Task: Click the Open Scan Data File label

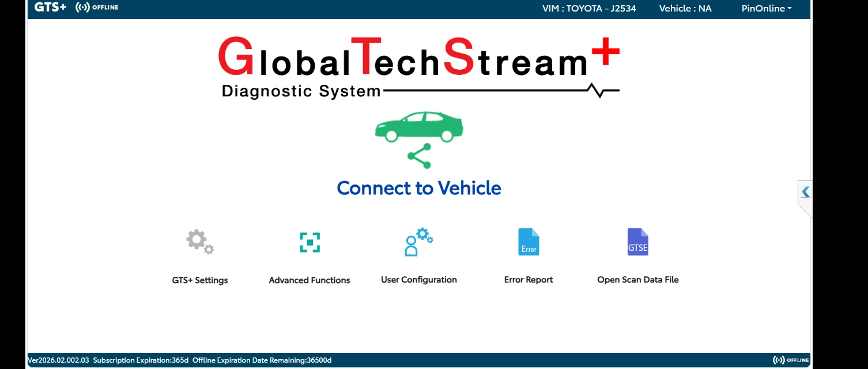Action: [638, 280]
